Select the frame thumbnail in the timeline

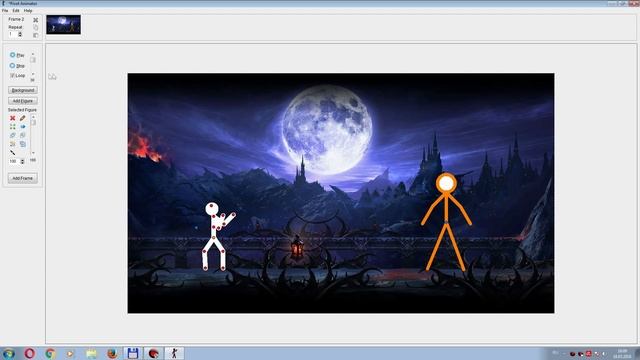click(63, 24)
